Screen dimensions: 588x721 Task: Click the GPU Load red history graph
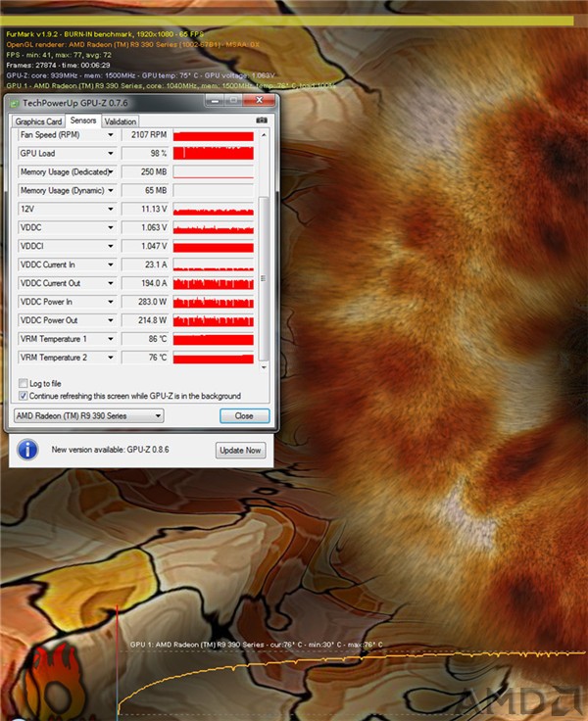click(x=213, y=154)
